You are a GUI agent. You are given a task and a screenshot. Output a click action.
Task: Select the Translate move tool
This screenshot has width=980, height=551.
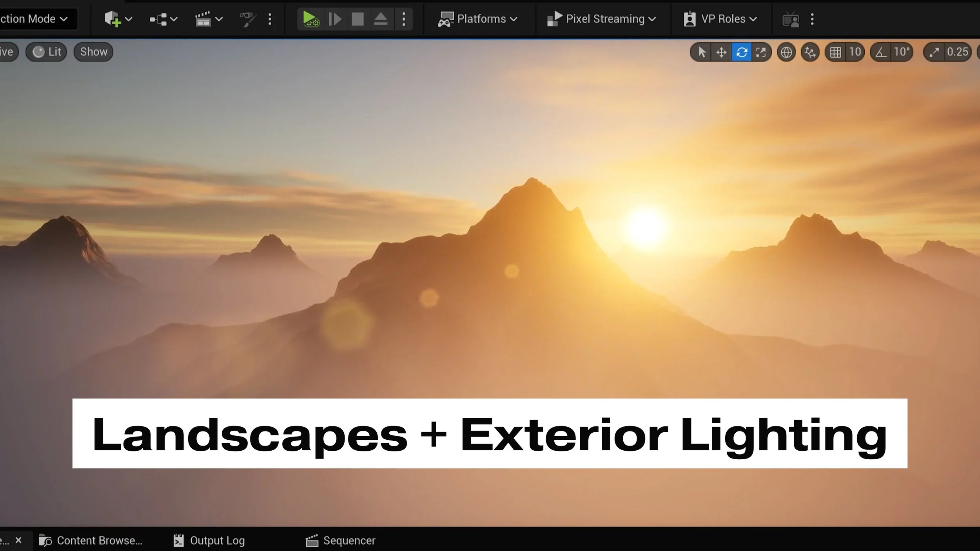[x=721, y=52]
